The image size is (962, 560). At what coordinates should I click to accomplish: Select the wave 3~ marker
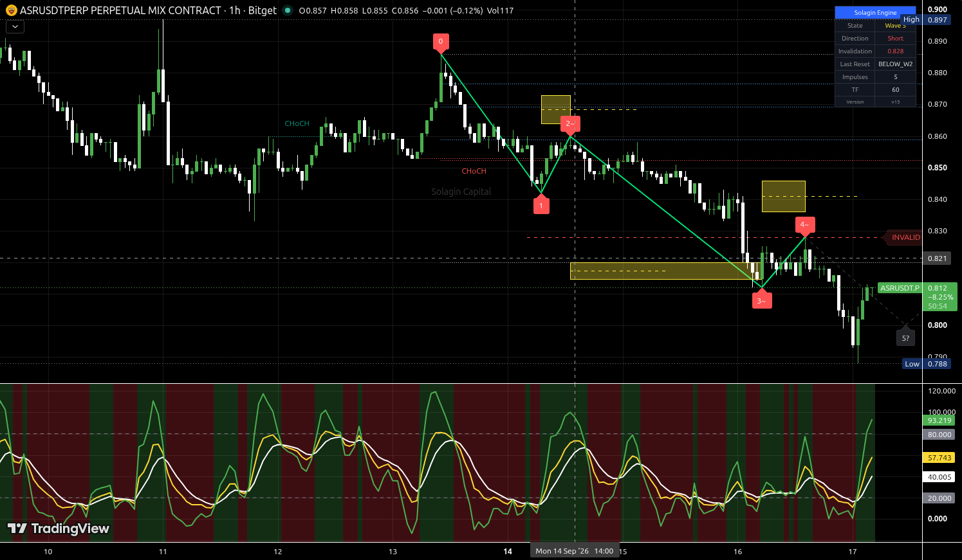click(x=762, y=300)
